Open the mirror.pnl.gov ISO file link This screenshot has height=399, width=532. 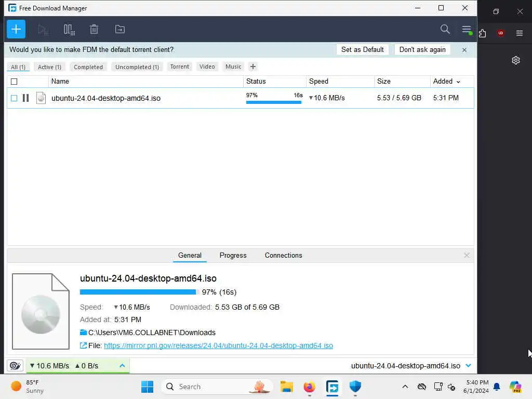[218, 345]
